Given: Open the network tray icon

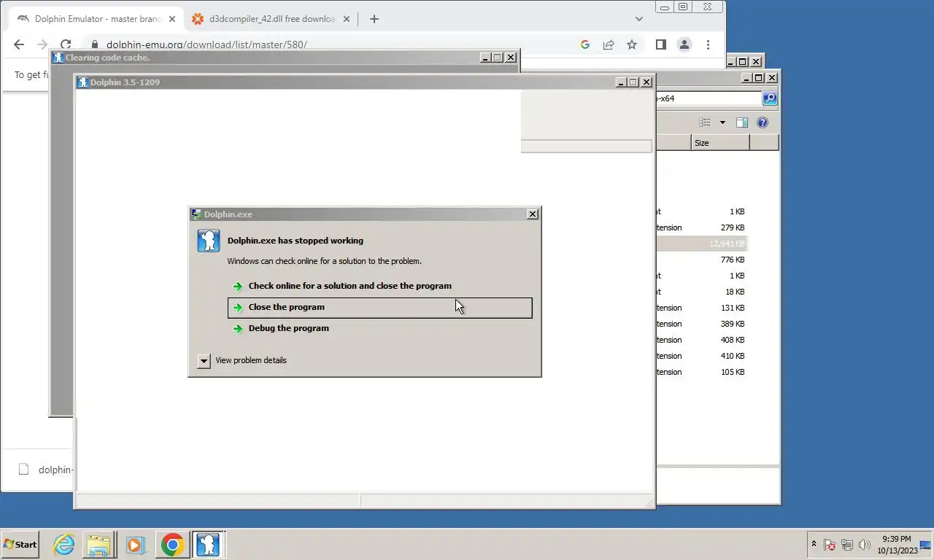Looking at the screenshot, I should [x=847, y=545].
